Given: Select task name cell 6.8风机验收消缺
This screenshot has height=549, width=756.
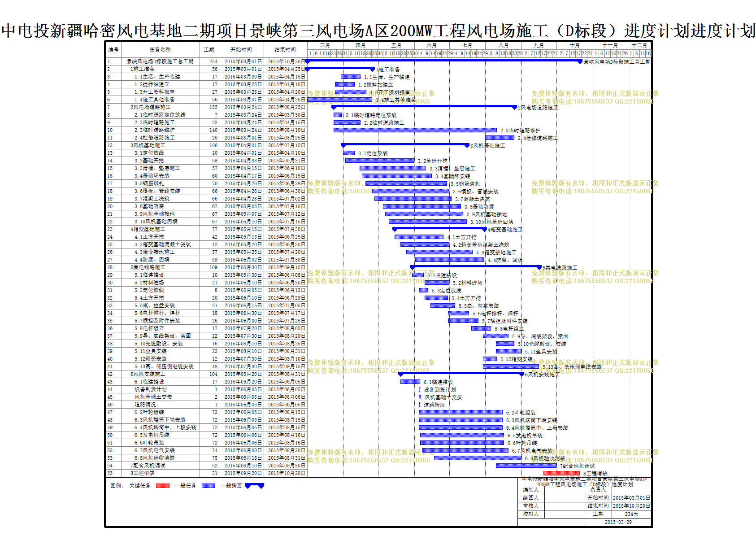Looking at the screenshot, I should (161, 458).
